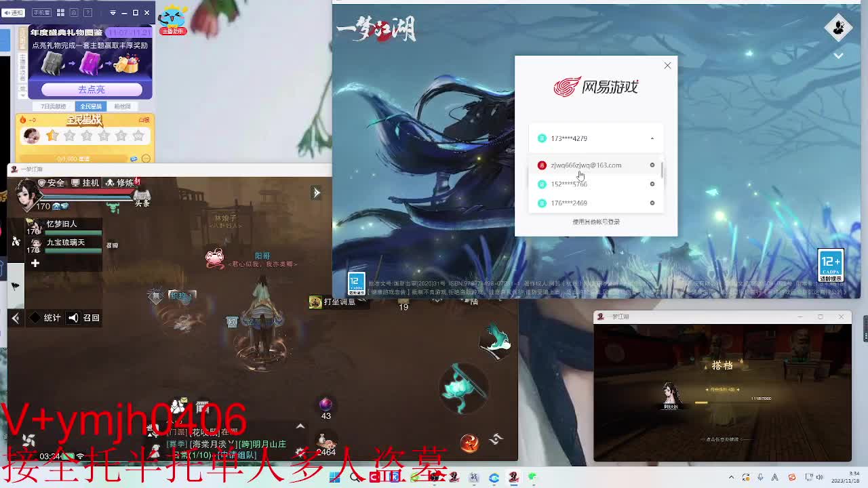Click the first gold star rating
This screenshot has width=868, height=488.
click(x=53, y=136)
